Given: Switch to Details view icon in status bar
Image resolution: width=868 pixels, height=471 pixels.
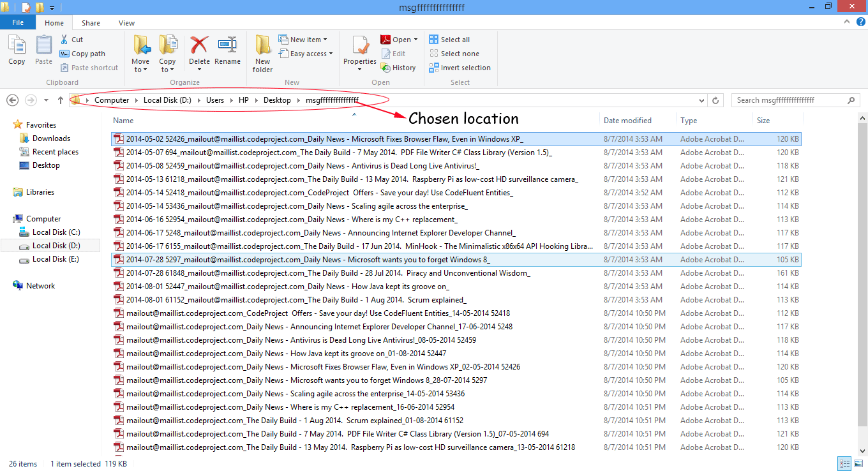Looking at the screenshot, I should (844, 464).
